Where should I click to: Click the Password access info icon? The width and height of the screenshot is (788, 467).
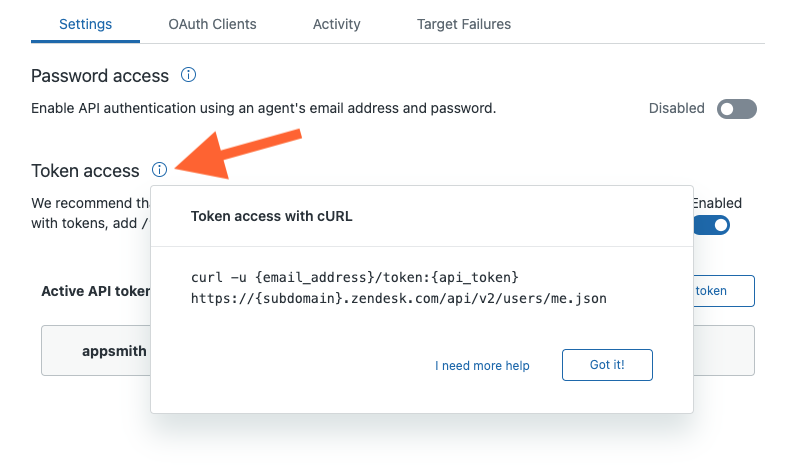[x=188, y=75]
